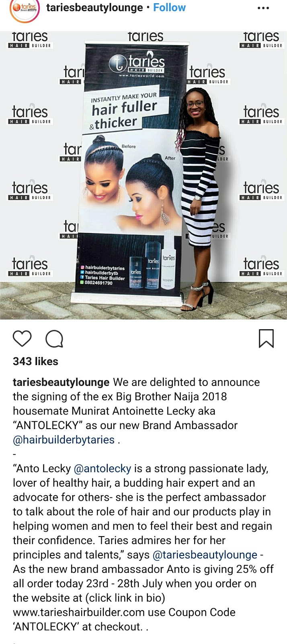The height and width of the screenshot is (644, 287).
Task: Like the post with the heart icon
Action: tap(22, 339)
